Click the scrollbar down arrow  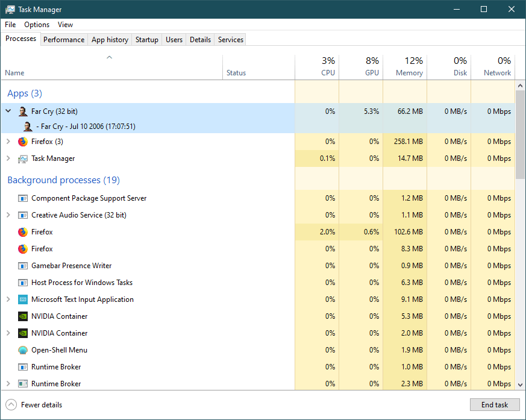coord(521,385)
